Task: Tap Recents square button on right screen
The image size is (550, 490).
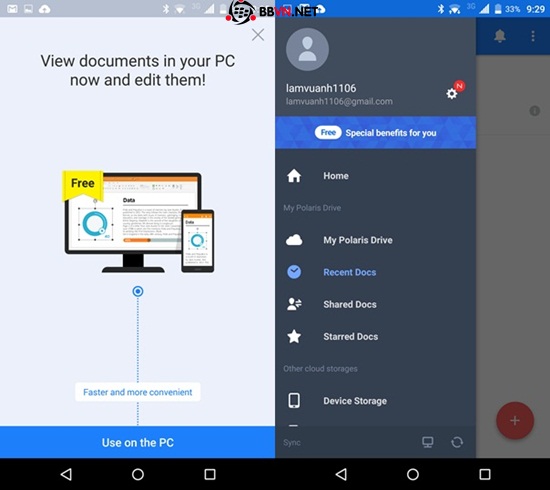Action: [x=485, y=474]
